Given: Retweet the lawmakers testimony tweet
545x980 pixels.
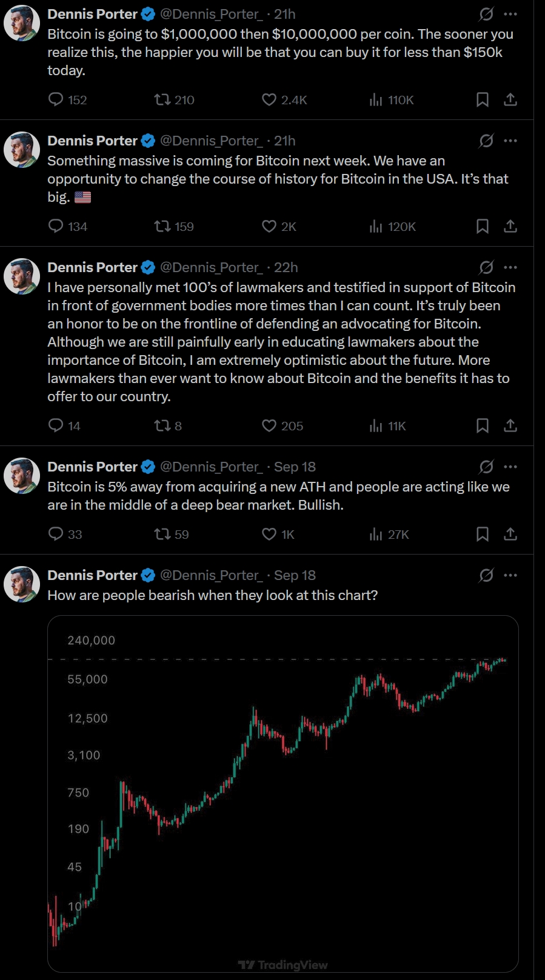Looking at the screenshot, I should (162, 425).
